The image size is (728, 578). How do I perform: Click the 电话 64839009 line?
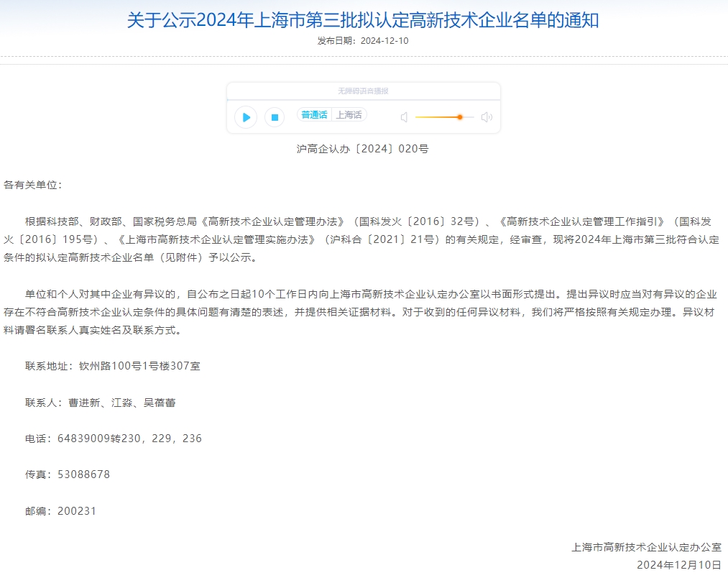[114, 439]
